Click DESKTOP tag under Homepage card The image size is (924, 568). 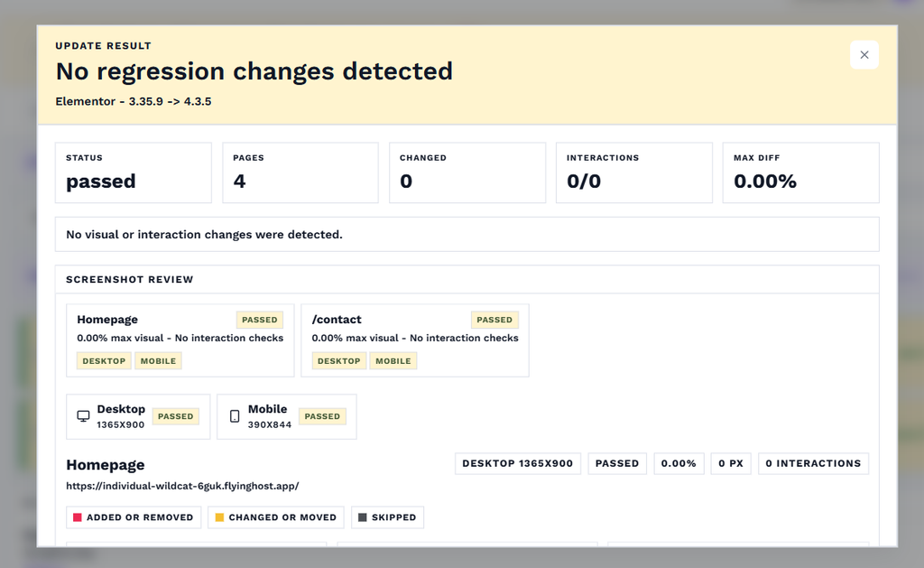point(104,361)
